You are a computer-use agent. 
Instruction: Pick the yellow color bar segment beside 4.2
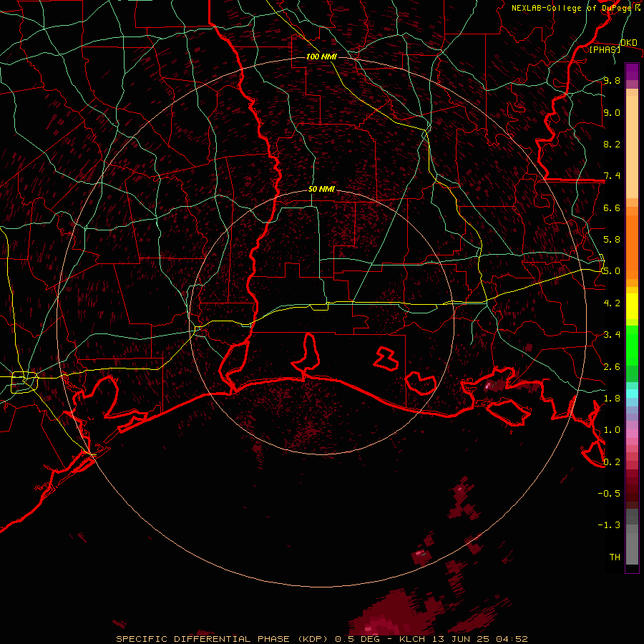pyautogui.click(x=632, y=306)
